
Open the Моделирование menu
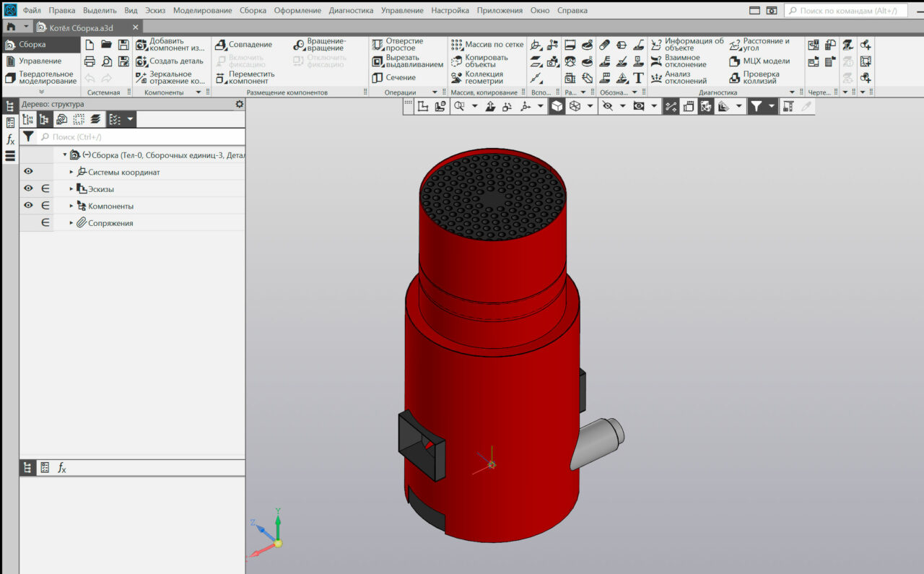[202, 11]
